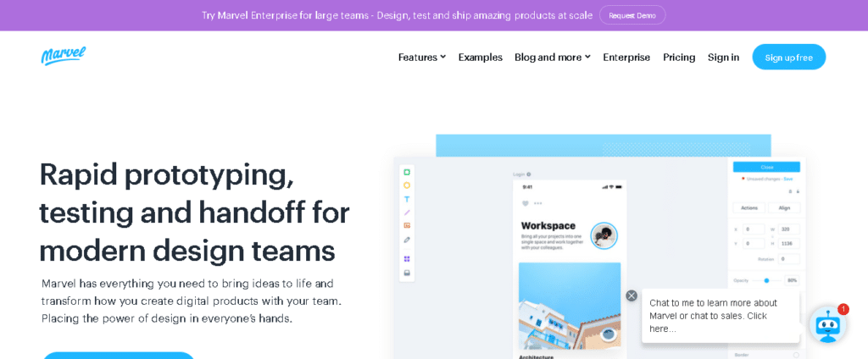Screen dimensions: 868x359
Task: Expand the Blog and more dropdown
Action: (553, 57)
